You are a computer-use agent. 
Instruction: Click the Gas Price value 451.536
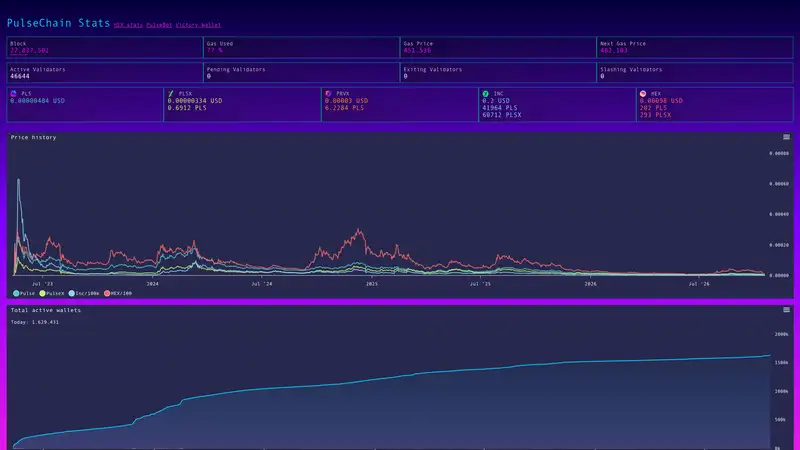coord(417,51)
